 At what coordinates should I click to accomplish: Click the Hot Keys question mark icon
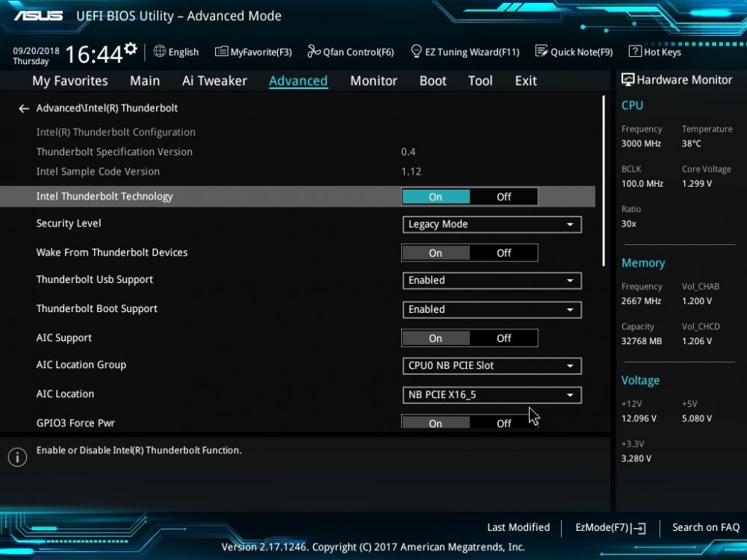(x=635, y=51)
